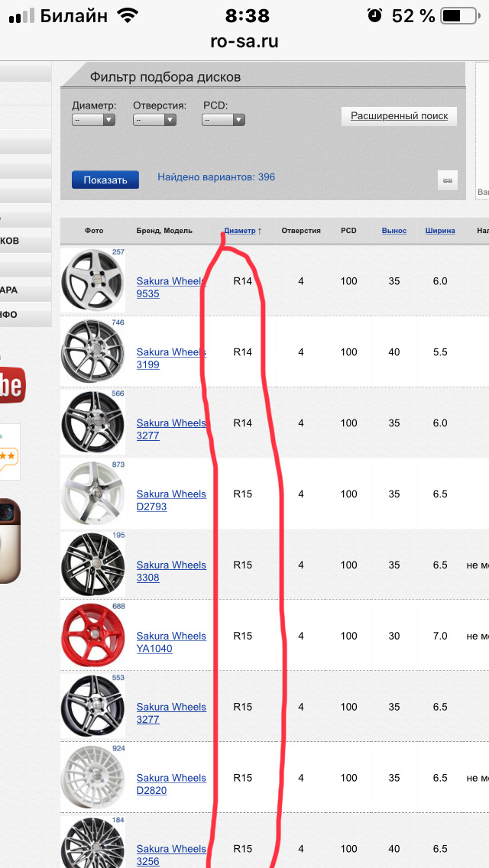
Task: Sort table by Диаметр column
Action: pos(240,231)
